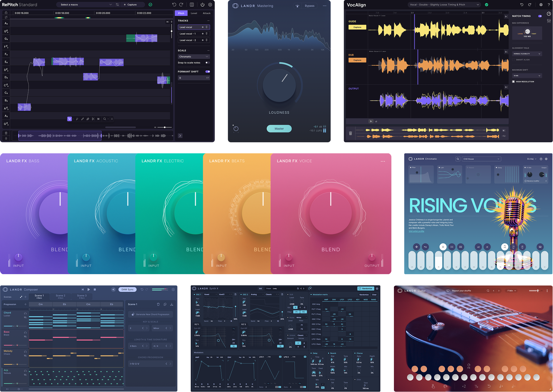Toggle Match Timing switch in VocAlign

tap(540, 16)
